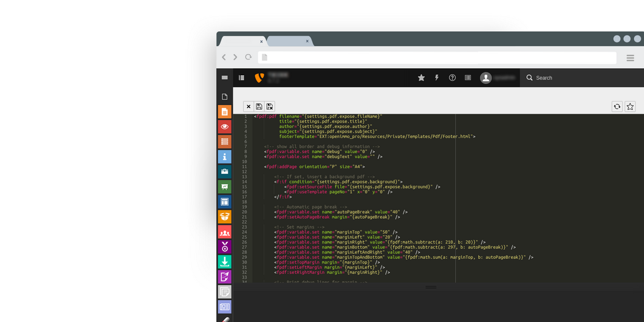Open the purple medal module icon
644x322 pixels.
pos(225,247)
